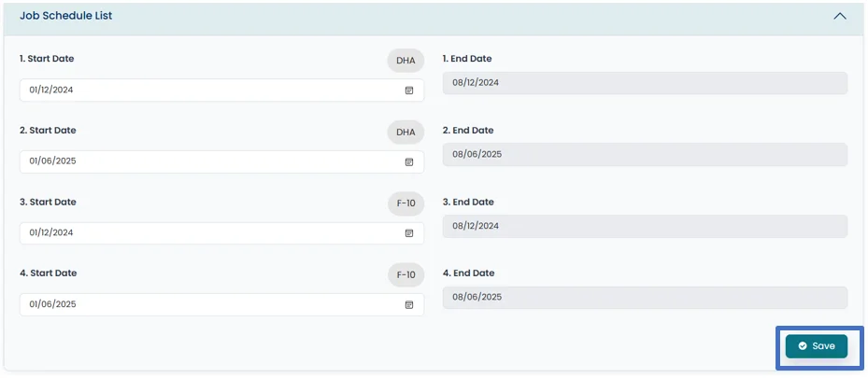Viewport: 868px width, 378px height.
Task: Click the Job Schedule List header title
Action: (x=66, y=16)
